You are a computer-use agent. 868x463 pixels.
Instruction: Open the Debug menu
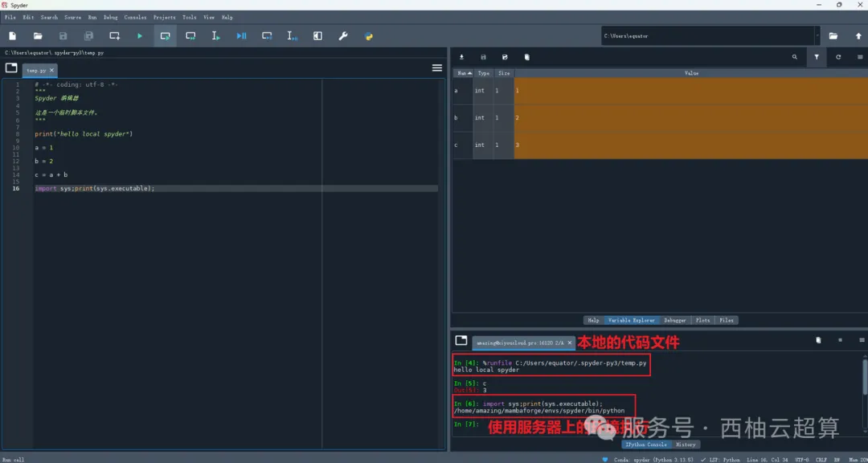[111, 18]
